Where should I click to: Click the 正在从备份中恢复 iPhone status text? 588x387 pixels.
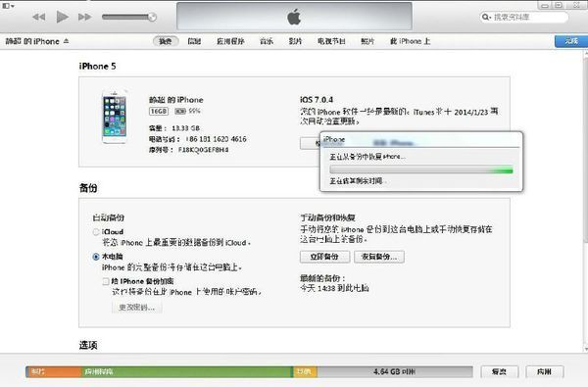point(367,157)
